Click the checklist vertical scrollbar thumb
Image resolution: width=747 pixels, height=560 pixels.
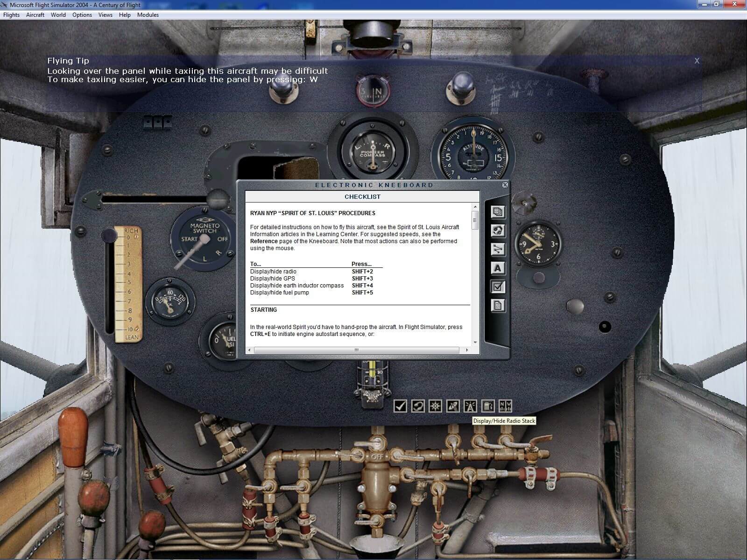click(475, 220)
